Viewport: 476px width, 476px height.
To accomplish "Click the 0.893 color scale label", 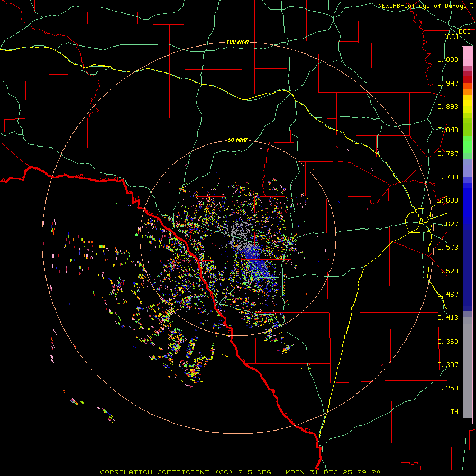I will (448, 106).
